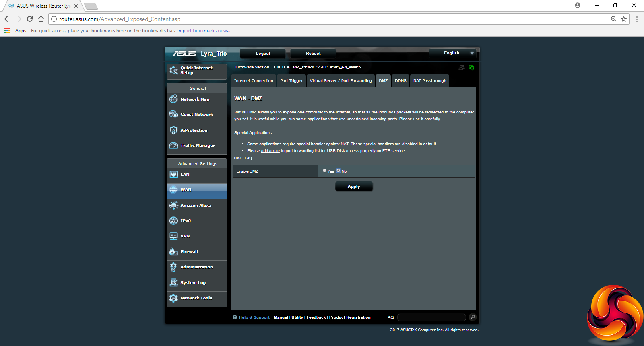The image size is (644, 346).
Task: Click the FAQ search input field
Action: 431,317
